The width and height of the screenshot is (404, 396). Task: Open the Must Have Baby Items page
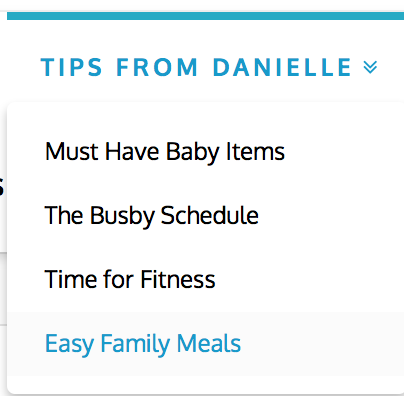pos(165,152)
